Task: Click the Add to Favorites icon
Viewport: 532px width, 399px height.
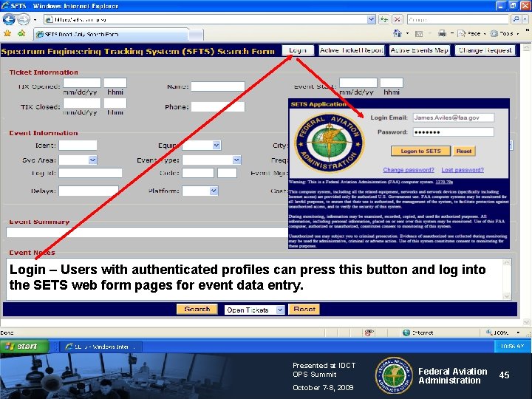Action: (x=21, y=33)
